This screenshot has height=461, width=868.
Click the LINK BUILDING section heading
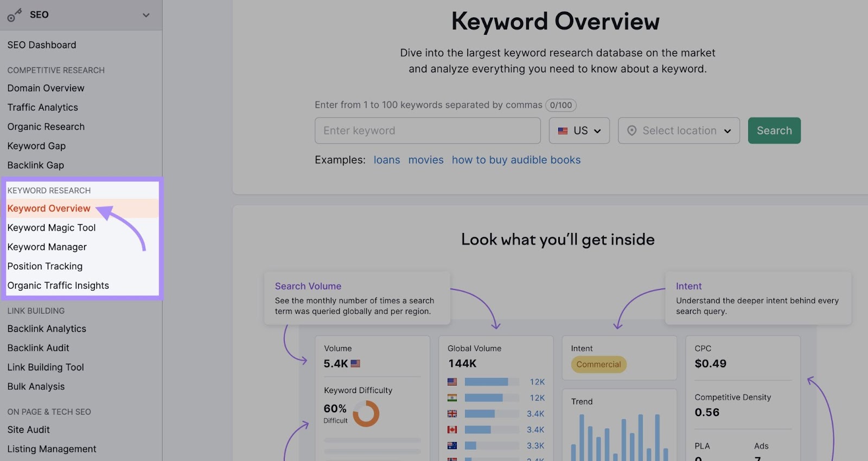pyautogui.click(x=36, y=311)
